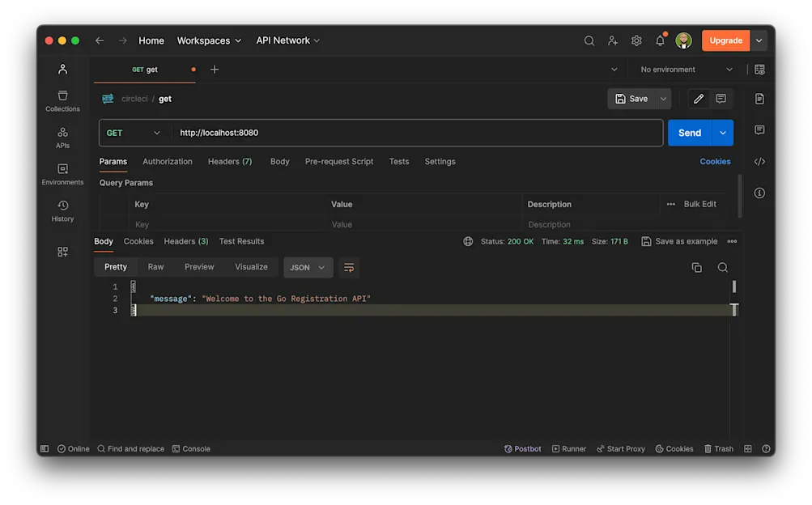The image size is (812, 505).
Task: Launch Postbot from the status bar
Action: 522,448
